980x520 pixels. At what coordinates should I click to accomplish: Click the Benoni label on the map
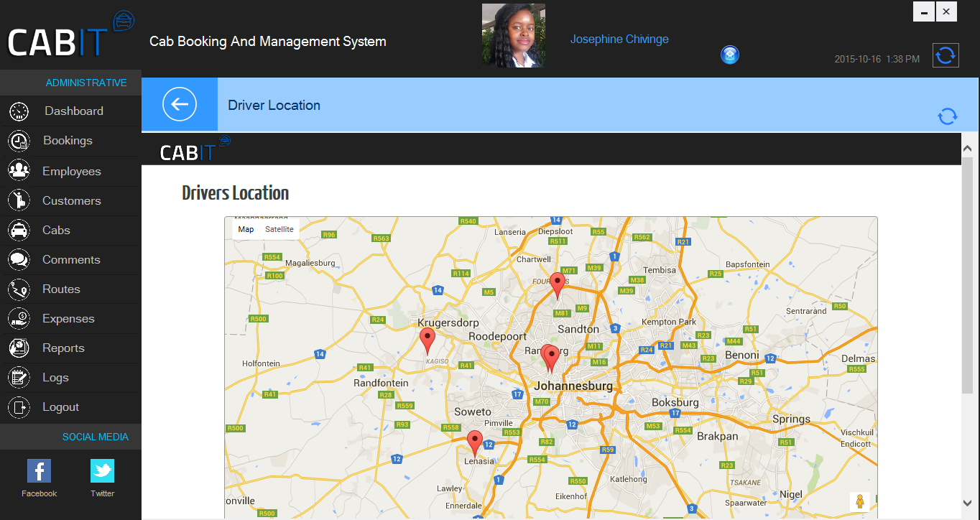741,355
